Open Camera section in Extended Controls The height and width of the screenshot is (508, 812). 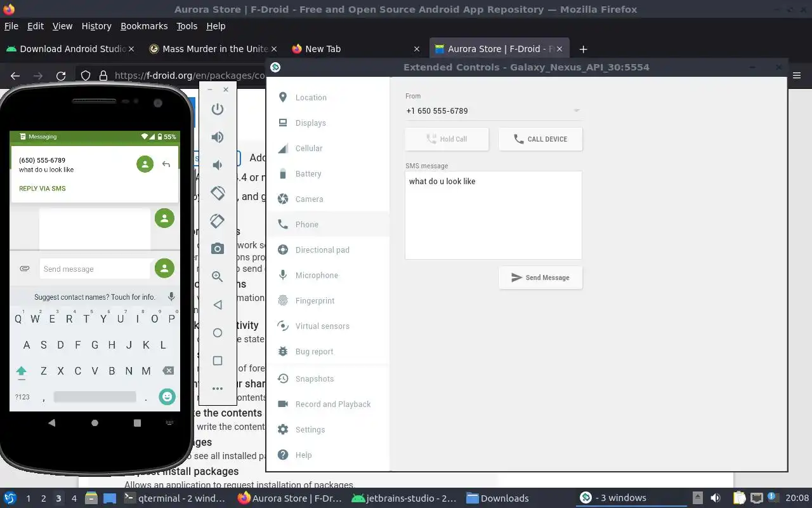click(328, 199)
